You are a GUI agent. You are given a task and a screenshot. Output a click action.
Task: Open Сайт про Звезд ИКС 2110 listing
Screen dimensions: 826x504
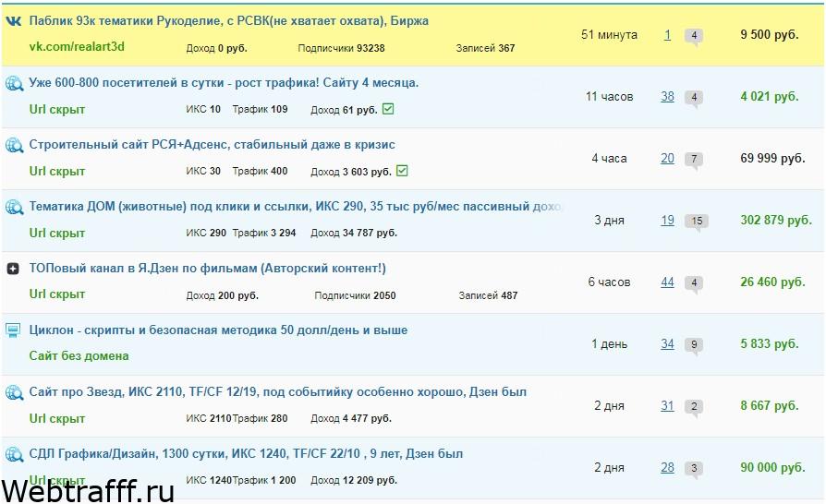pyautogui.click(x=277, y=392)
